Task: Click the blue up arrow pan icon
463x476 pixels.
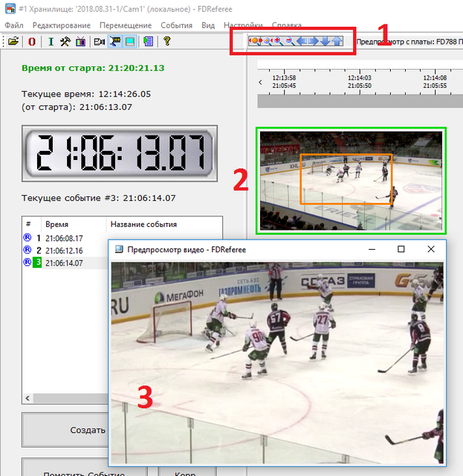Action: [x=337, y=41]
